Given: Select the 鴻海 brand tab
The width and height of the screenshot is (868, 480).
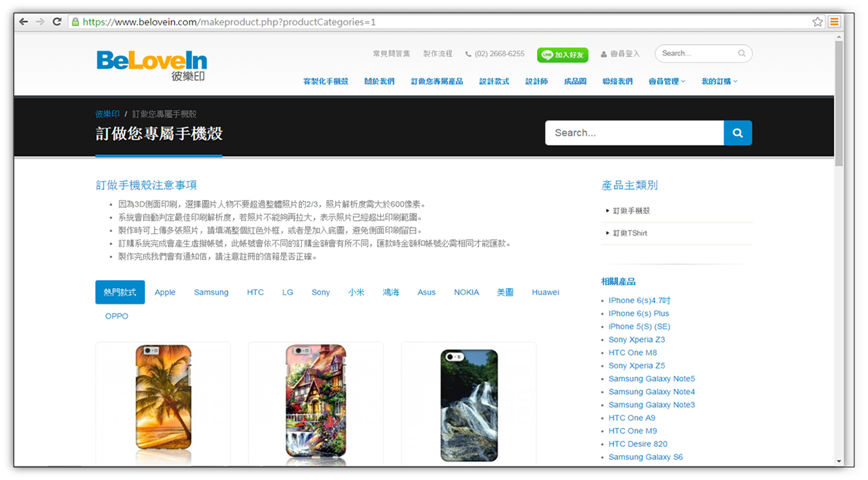Looking at the screenshot, I should tap(391, 292).
